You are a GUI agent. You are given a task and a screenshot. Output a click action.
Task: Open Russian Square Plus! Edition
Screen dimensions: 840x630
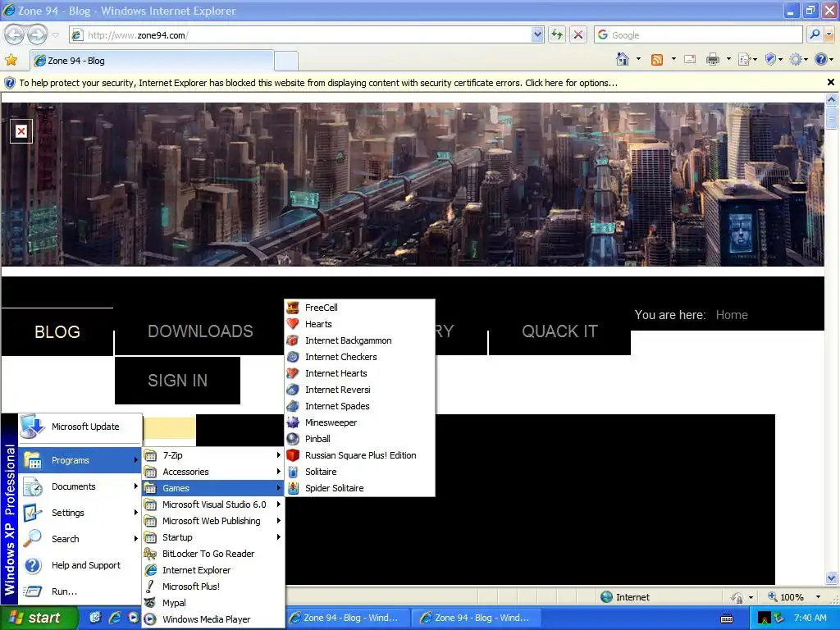(x=359, y=455)
